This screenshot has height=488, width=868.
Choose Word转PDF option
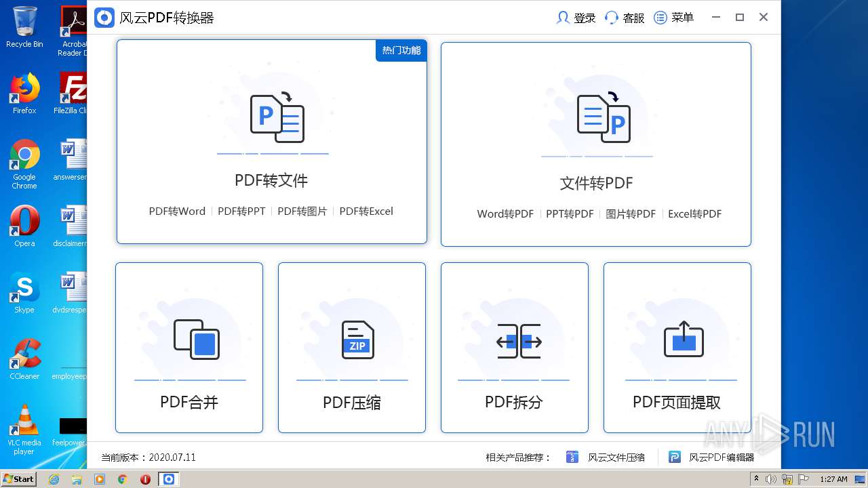pyautogui.click(x=505, y=214)
